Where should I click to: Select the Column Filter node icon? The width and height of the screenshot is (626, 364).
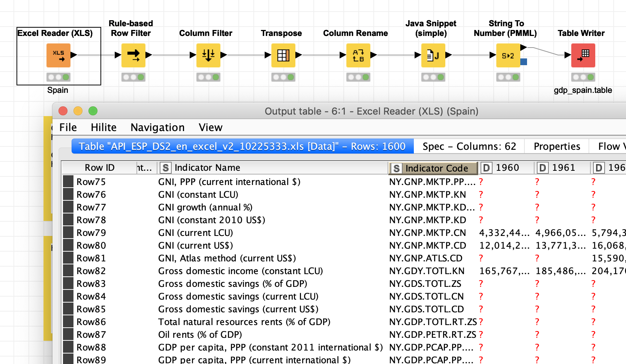[x=208, y=55]
